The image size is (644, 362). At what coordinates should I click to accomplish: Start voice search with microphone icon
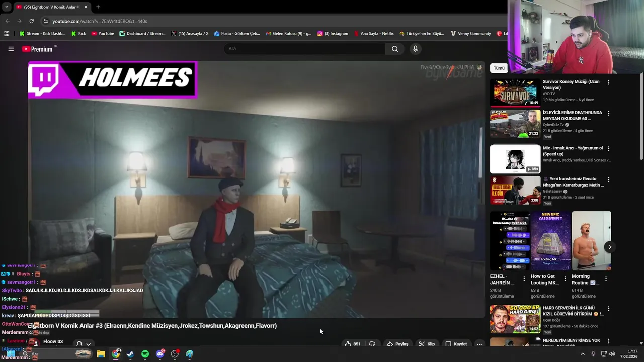[415, 49]
